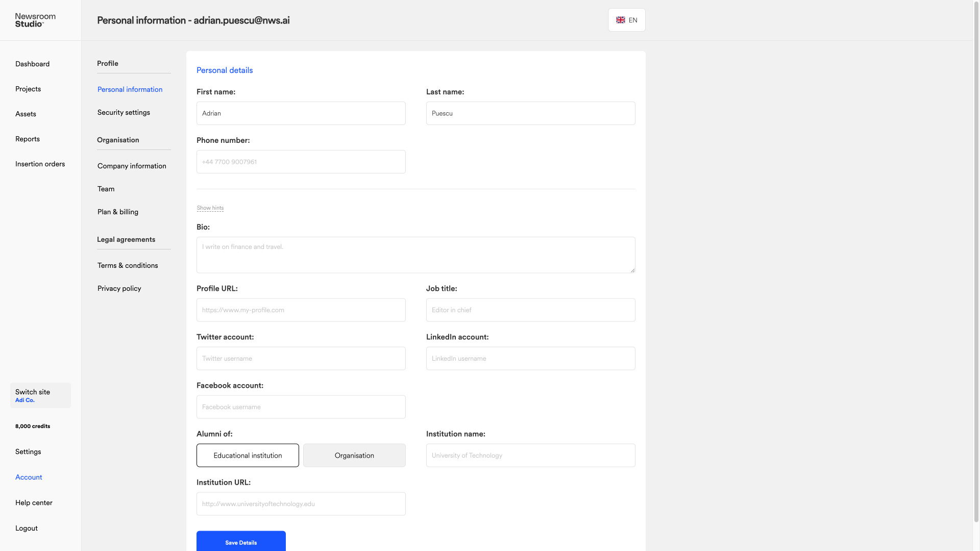Open the Help center page
Screen dimensions: 980x551
34,503
